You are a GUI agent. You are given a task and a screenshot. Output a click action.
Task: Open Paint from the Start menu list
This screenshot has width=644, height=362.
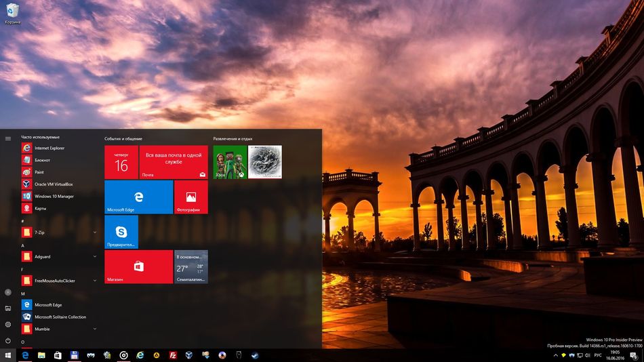pos(60,172)
